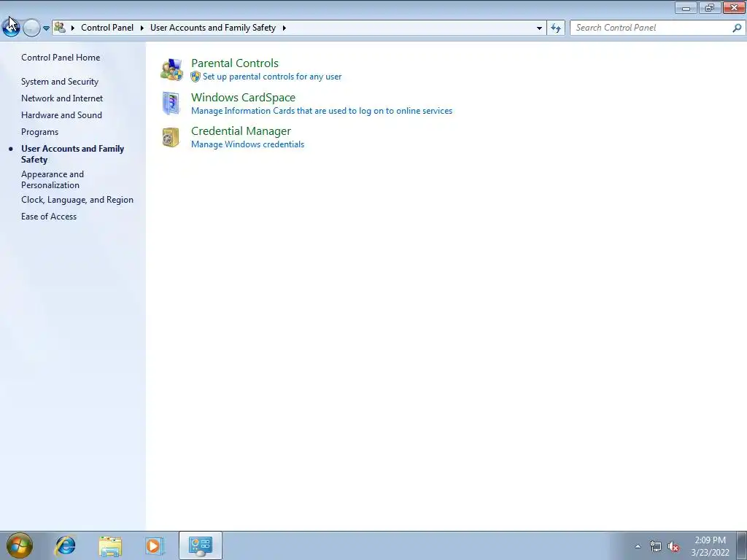Go to Control Panel Home
The width and height of the screenshot is (747, 560).
point(61,58)
